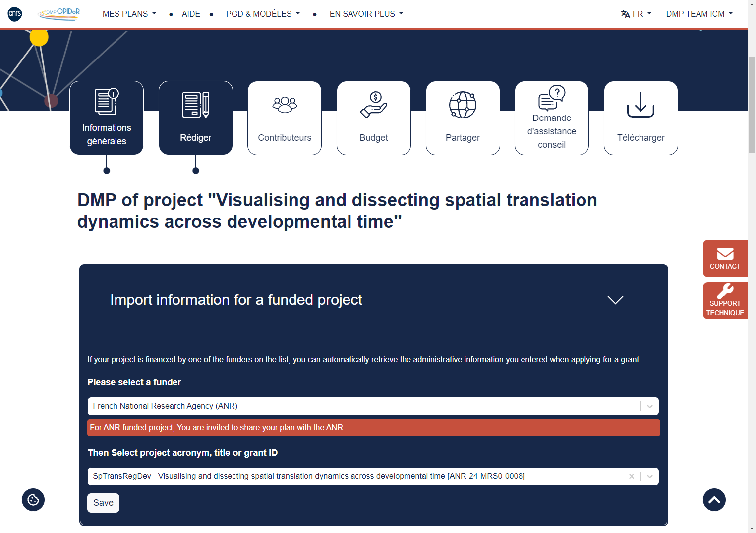This screenshot has width=756, height=533.
Task: Click the Partager globe icon
Action: click(463, 105)
